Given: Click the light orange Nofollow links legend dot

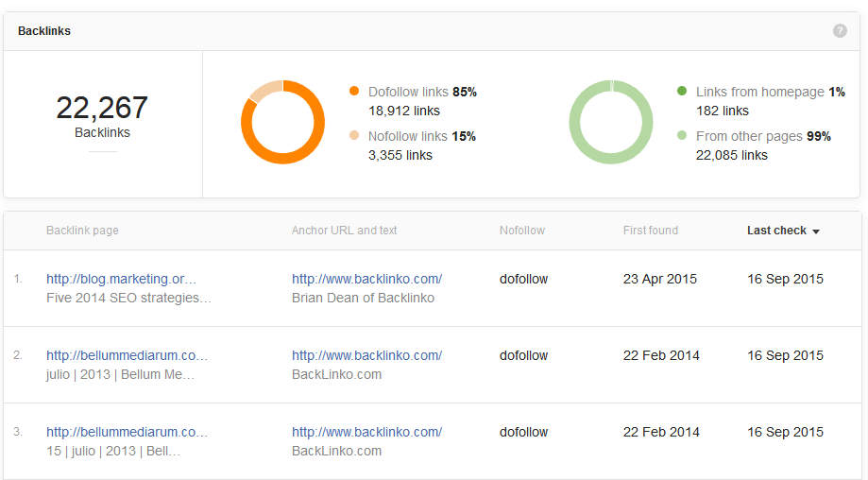Looking at the screenshot, I should [354, 136].
